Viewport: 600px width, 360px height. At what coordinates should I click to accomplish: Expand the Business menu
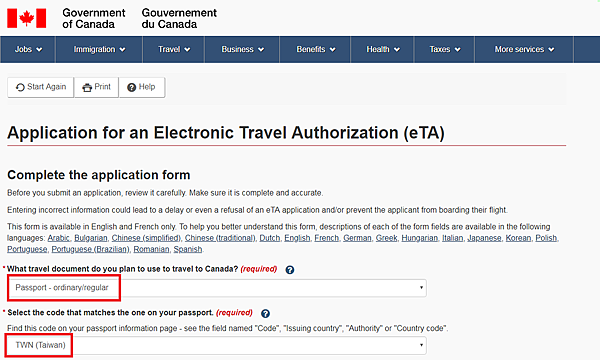pyautogui.click(x=242, y=49)
